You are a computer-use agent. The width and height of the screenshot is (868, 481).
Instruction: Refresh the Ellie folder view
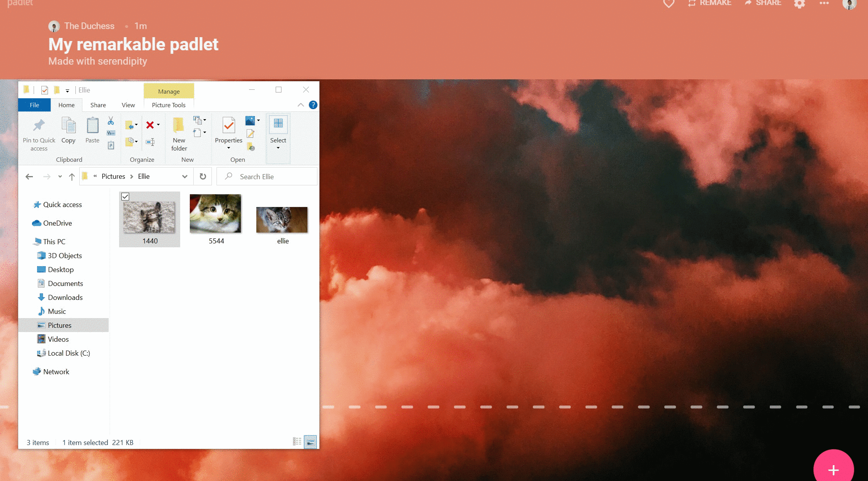(x=203, y=176)
